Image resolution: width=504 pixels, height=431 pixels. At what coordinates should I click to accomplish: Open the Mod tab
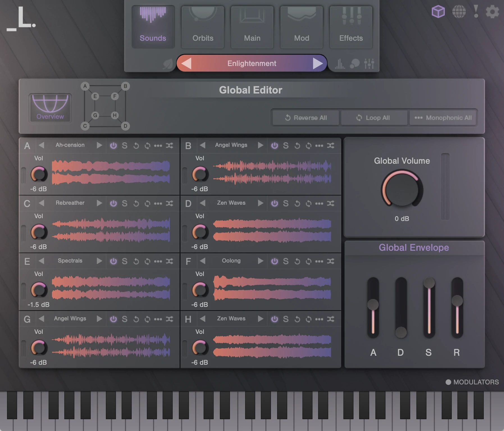pos(302,27)
